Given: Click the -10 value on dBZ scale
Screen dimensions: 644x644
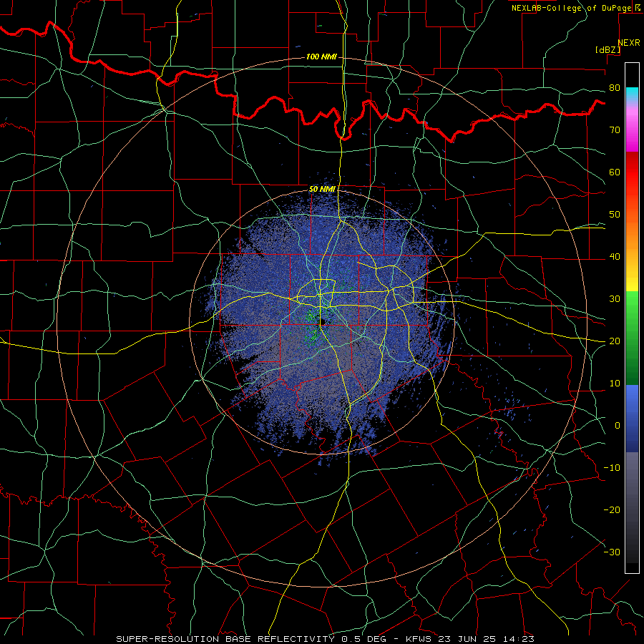Looking at the screenshot, I should click(x=612, y=468).
